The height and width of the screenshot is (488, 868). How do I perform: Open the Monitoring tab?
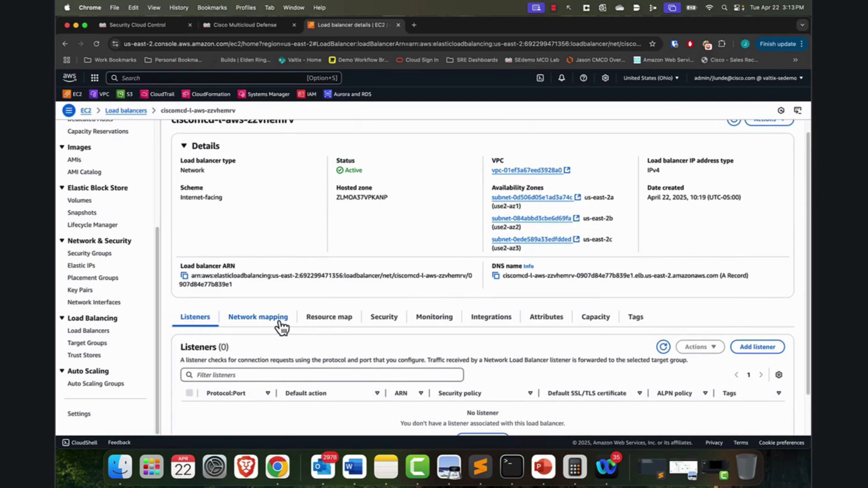tap(434, 317)
